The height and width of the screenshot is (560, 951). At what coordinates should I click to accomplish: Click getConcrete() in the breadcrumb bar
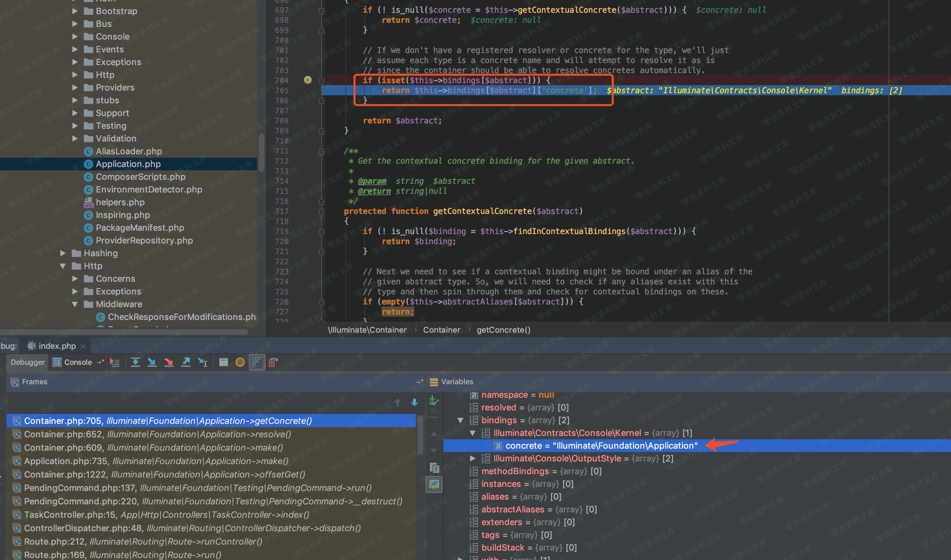(503, 330)
